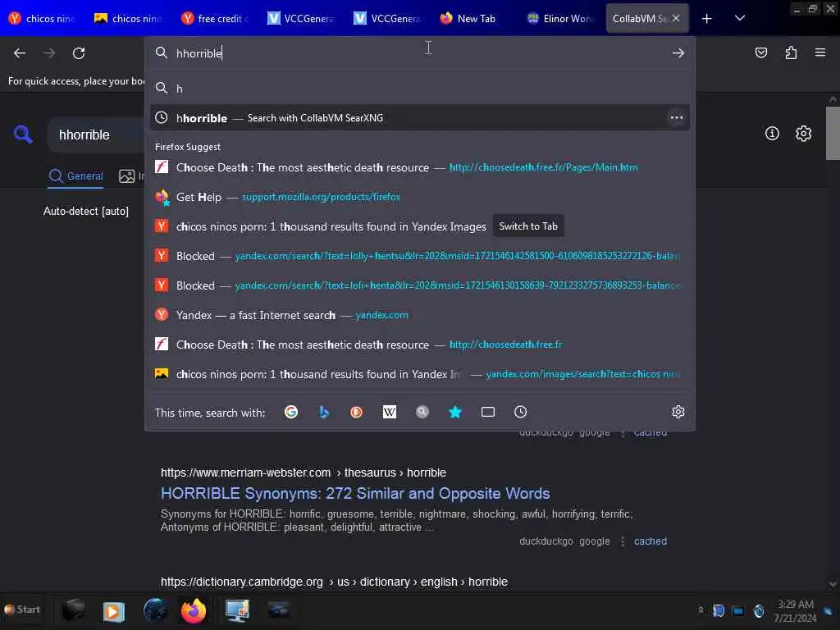Search this time with the grey magnifier engine
The image size is (840, 630).
click(x=422, y=412)
